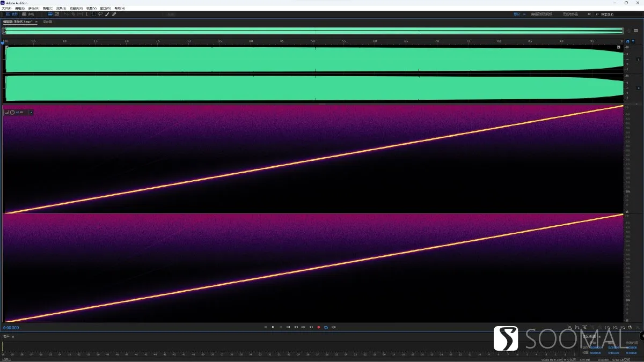Move playhead to previous marker
644x362 pixels.
click(288, 327)
